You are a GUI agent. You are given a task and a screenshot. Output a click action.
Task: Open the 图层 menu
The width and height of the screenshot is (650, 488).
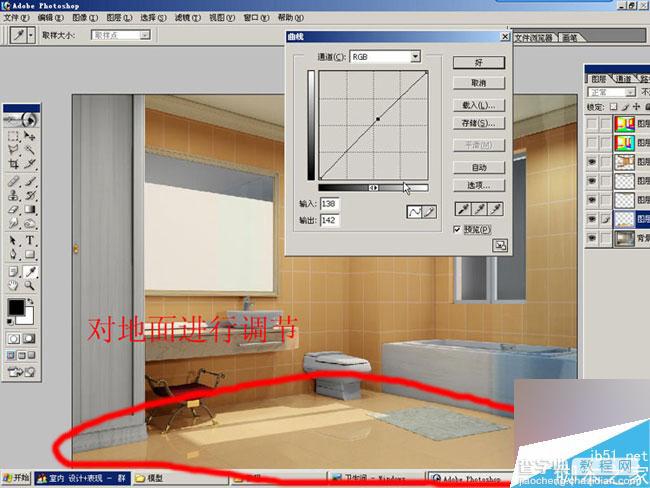click(x=119, y=18)
